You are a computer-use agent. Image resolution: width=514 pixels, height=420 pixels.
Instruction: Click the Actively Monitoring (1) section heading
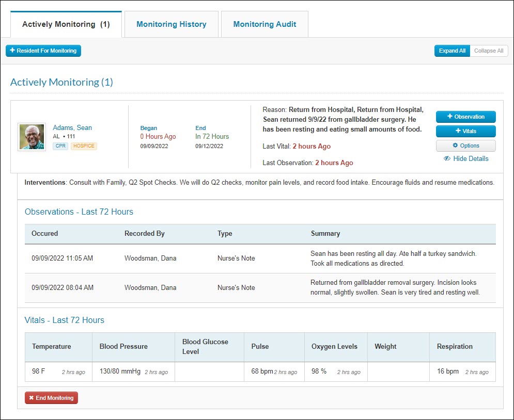61,82
